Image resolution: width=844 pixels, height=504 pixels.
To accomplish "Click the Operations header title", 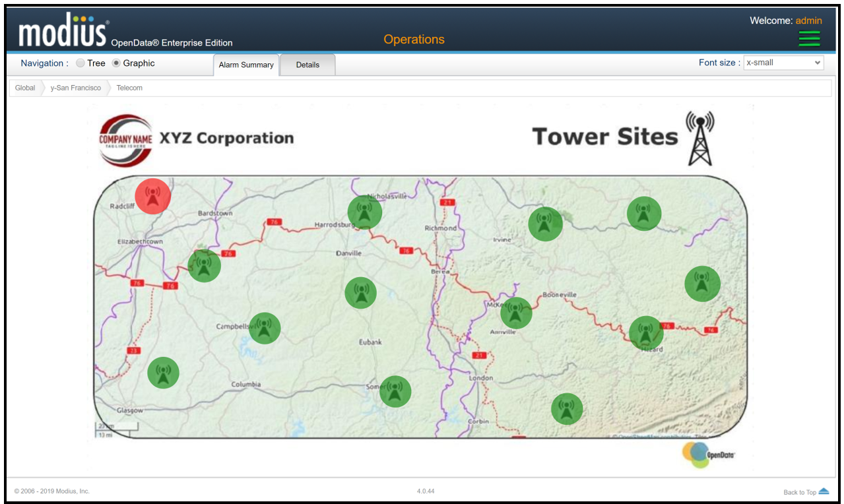I will (x=414, y=40).
